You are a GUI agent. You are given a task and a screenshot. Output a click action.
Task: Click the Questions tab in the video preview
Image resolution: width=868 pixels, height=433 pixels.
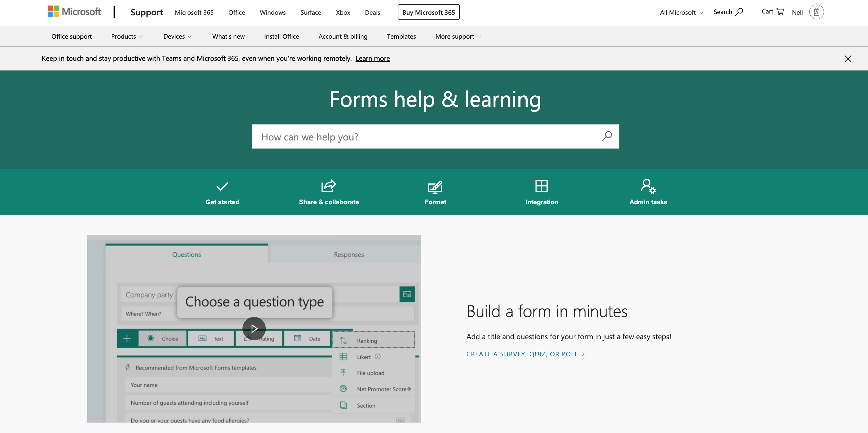point(186,255)
